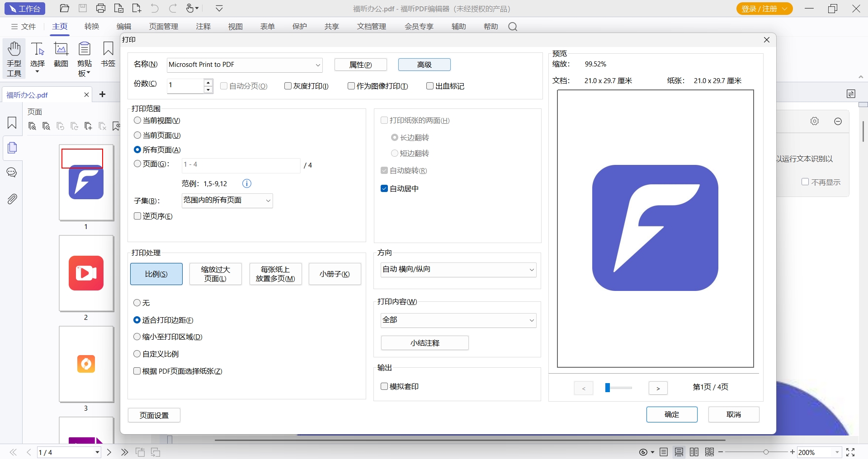Open the Bookmark (书签) ribbon icon
The width and height of the screenshot is (868, 459).
(x=108, y=49)
